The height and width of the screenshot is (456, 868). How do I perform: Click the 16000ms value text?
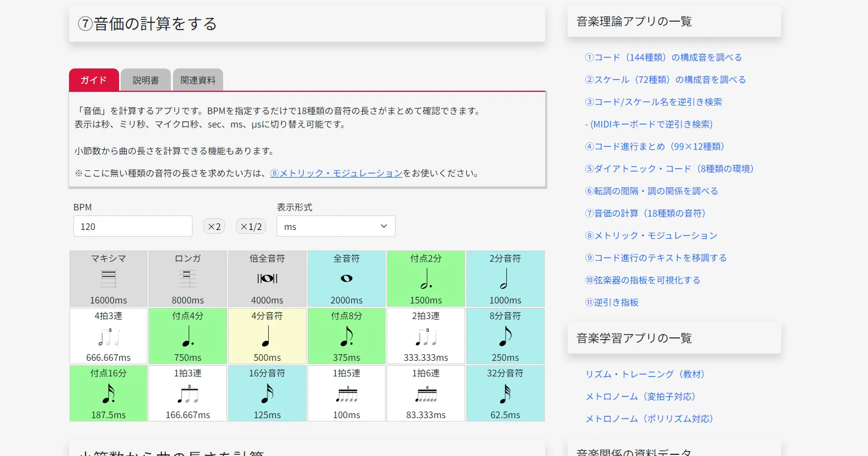click(x=108, y=300)
